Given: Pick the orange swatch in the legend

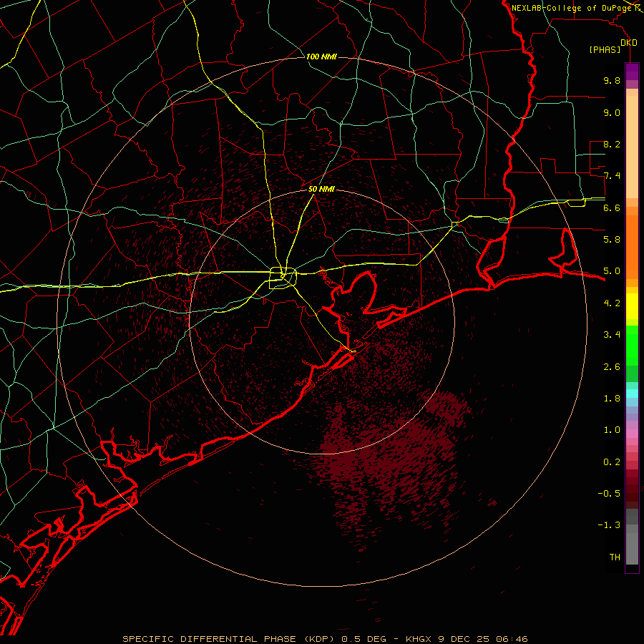Looking at the screenshot, I should click(x=632, y=246).
